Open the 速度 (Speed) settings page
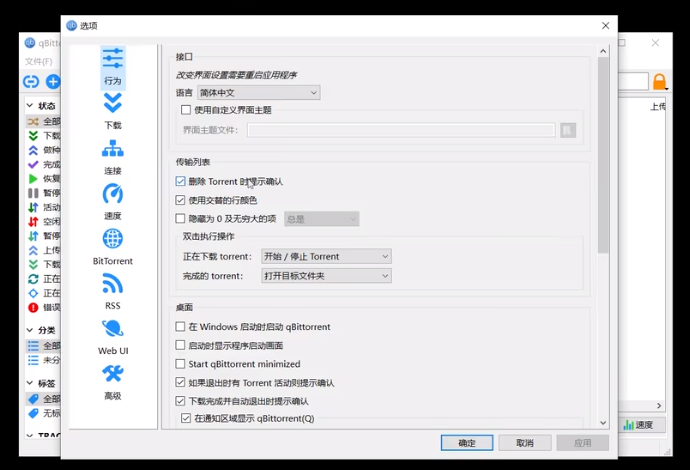 click(x=113, y=202)
